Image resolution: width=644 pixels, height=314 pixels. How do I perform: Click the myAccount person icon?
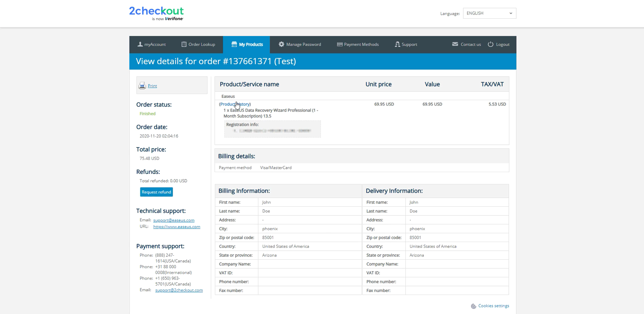tap(140, 44)
